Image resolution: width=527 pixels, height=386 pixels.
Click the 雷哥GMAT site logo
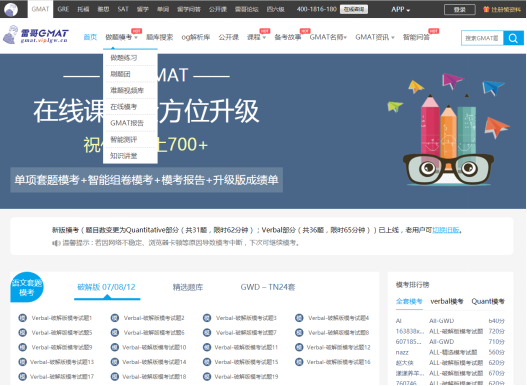(36, 35)
